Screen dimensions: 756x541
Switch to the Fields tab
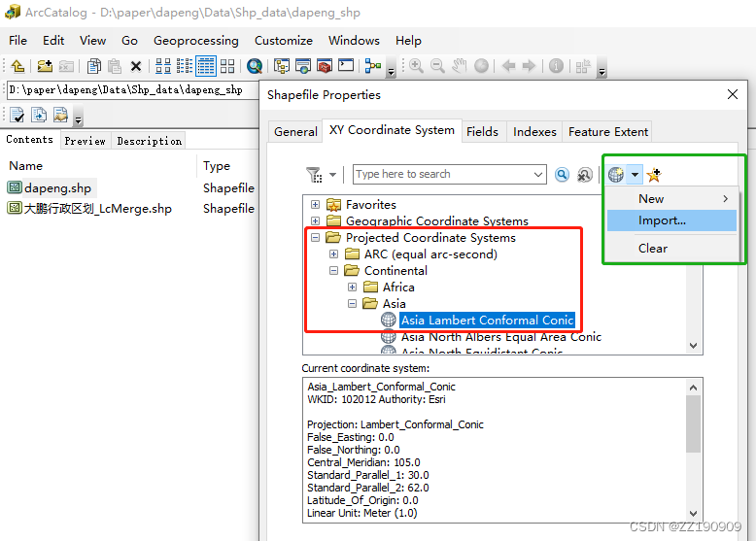(x=482, y=131)
